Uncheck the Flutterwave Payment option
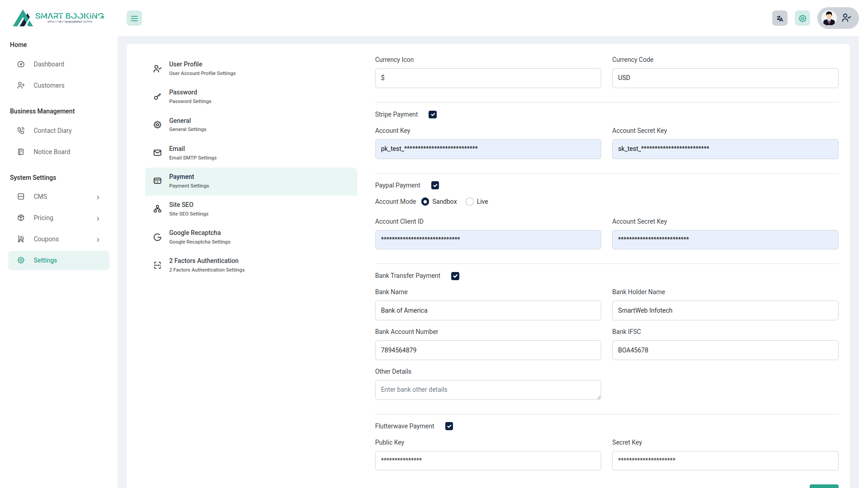Viewport: 868px width, 488px height. coord(449,426)
